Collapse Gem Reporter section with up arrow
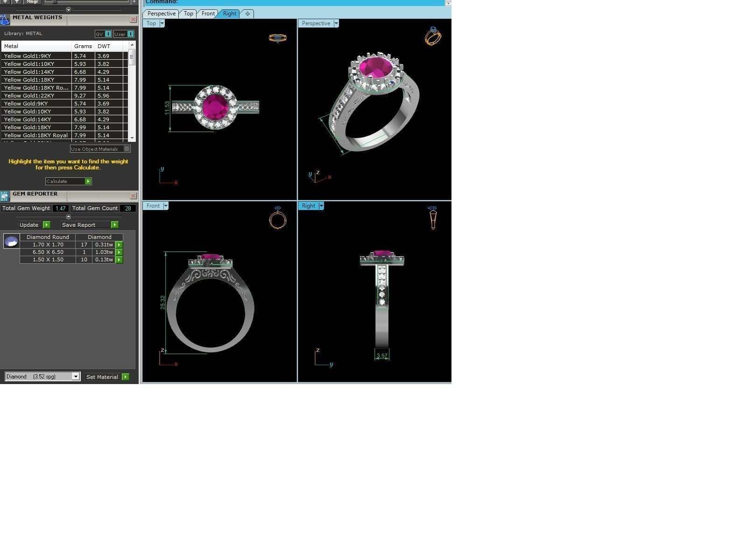 pyautogui.click(x=69, y=217)
